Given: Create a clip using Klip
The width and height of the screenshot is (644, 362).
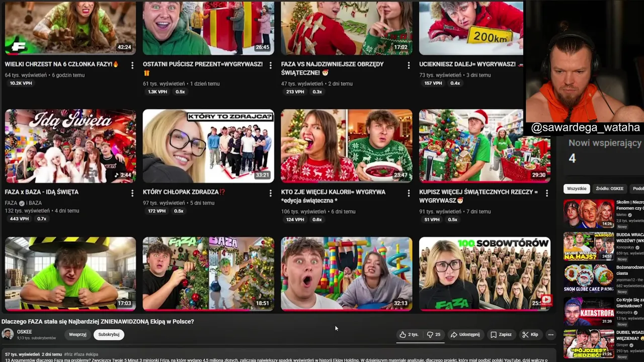Looking at the screenshot, I should coord(530,334).
